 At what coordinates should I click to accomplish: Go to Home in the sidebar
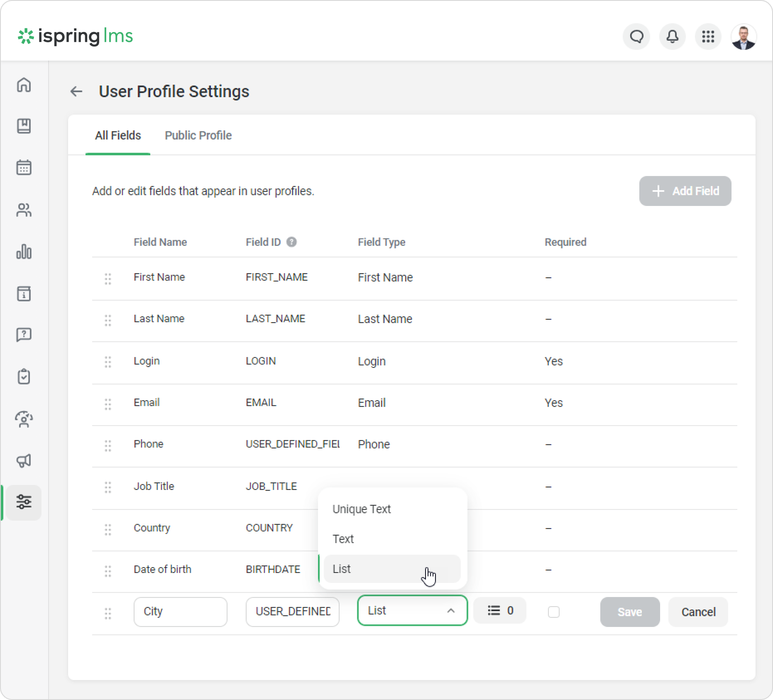(24, 85)
